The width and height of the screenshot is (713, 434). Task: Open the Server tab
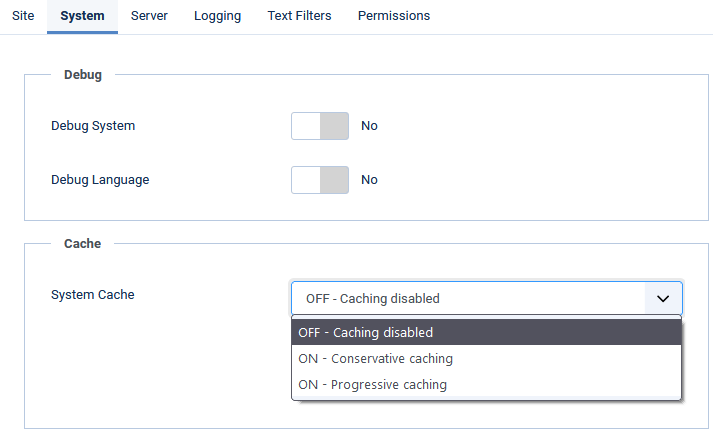pos(149,16)
